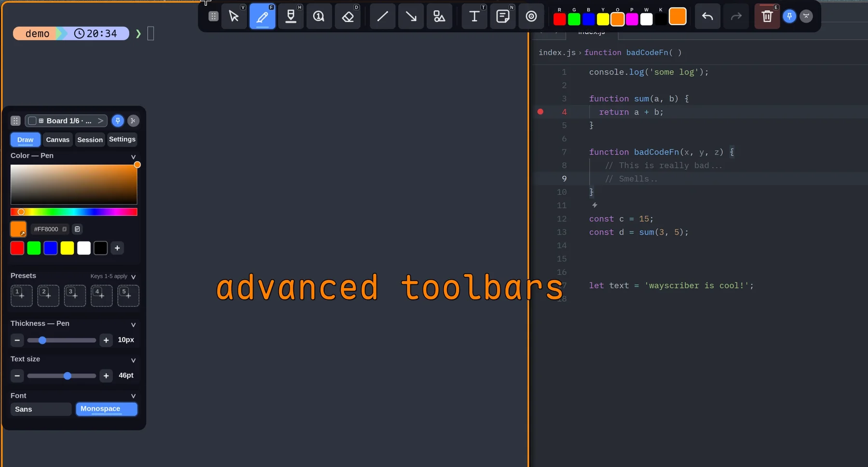Copy the #FF8000 hex code
The width and height of the screenshot is (868, 467).
[x=65, y=229]
